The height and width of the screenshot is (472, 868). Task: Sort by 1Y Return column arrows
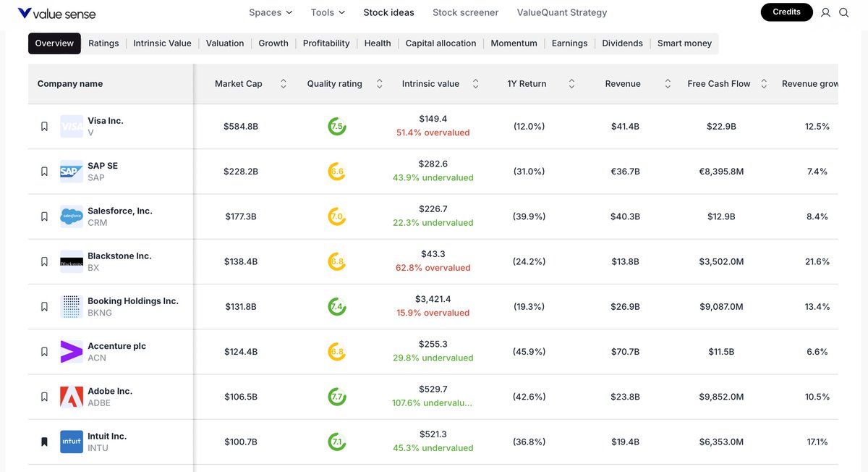pyautogui.click(x=571, y=84)
